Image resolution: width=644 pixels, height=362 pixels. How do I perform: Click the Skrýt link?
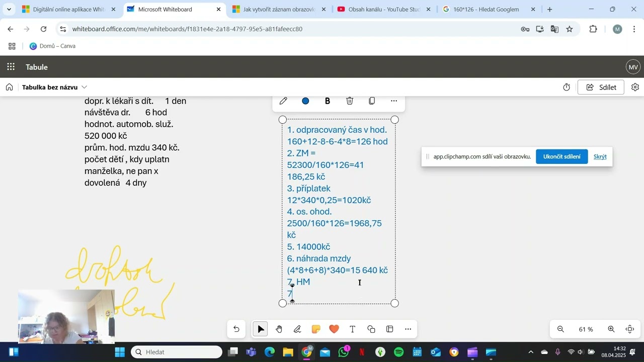click(x=600, y=156)
